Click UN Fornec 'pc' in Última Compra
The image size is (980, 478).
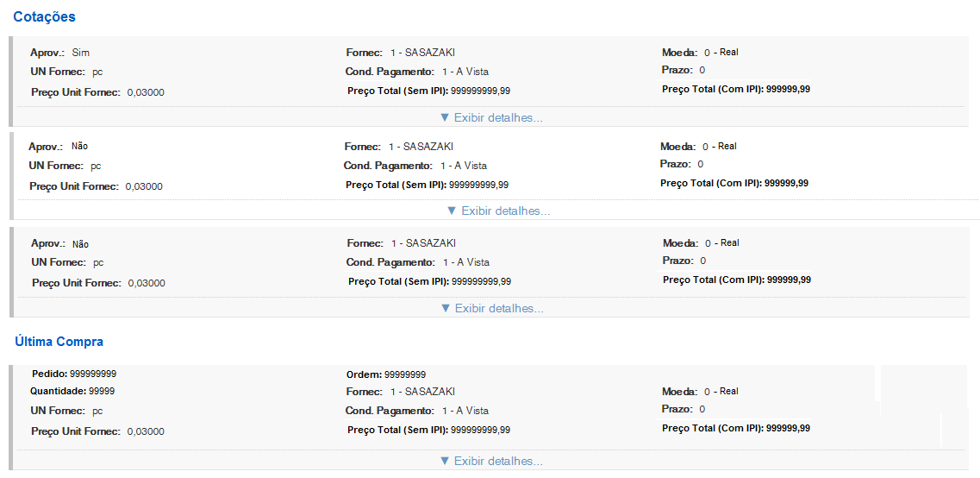tap(97, 411)
